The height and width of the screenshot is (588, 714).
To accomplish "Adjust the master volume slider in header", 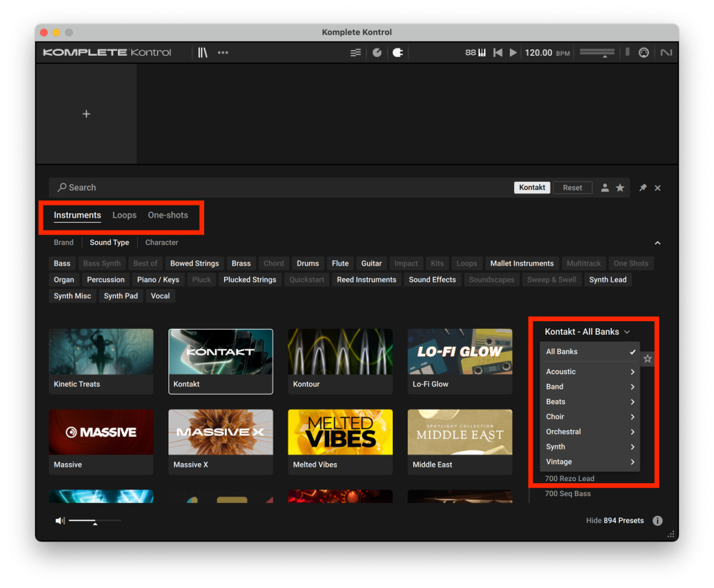I will pos(597,53).
